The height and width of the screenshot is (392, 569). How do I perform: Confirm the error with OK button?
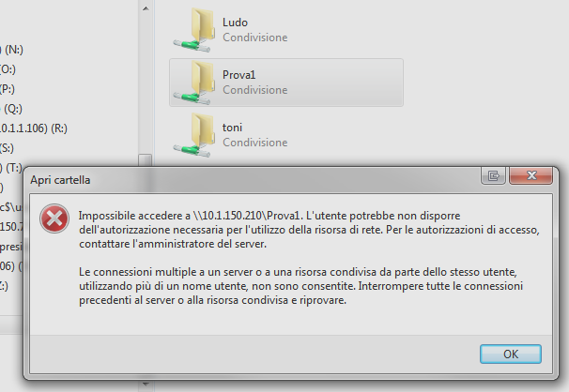point(511,354)
